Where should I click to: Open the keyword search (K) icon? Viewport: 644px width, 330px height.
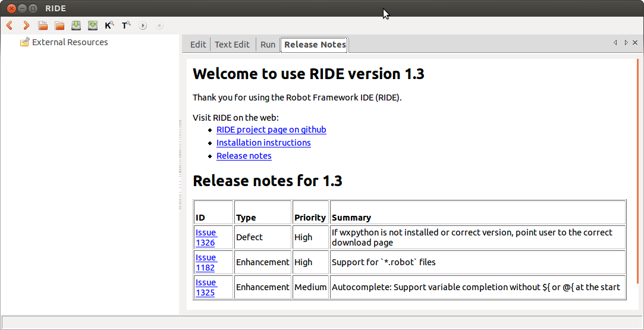click(109, 26)
